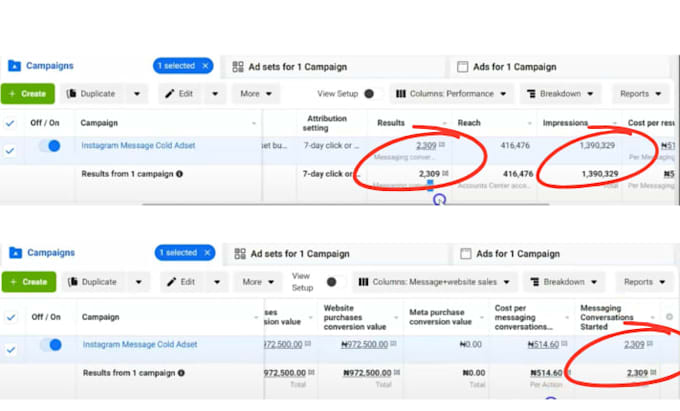Viewport: 680px width, 411px height.
Task: Click Edit with pencil icon in upper toolbar
Action: pyautogui.click(x=179, y=94)
